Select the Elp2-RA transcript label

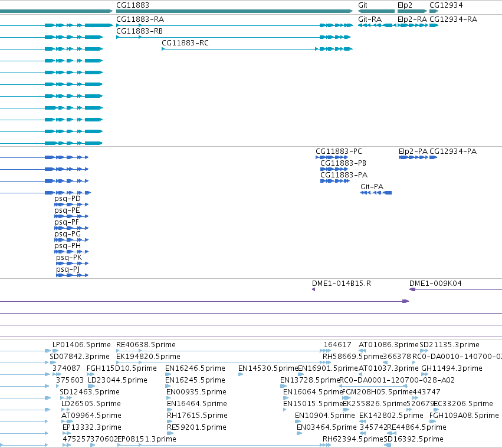click(412, 19)
